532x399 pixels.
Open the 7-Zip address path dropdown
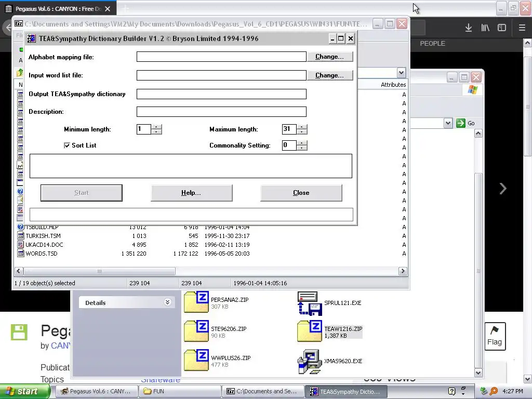(x=401, y=73)
